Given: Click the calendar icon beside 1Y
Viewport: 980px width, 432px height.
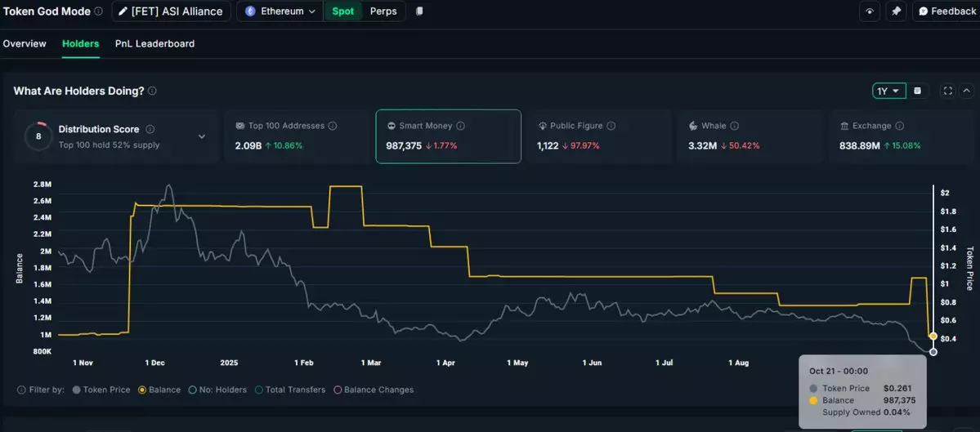Looking at the screenshot, I should (918, 91).
